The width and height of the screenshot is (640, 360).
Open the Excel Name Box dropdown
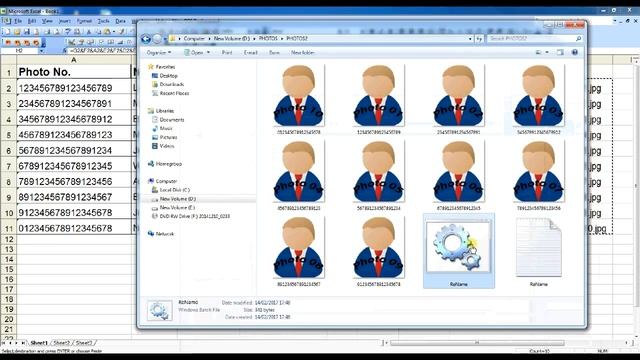pyautogui.click(x=41, y=51)
